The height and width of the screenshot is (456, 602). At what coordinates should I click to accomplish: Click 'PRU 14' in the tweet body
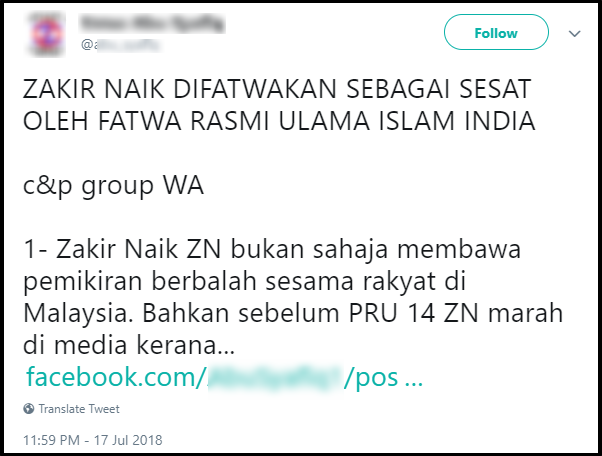coord(392,313)
